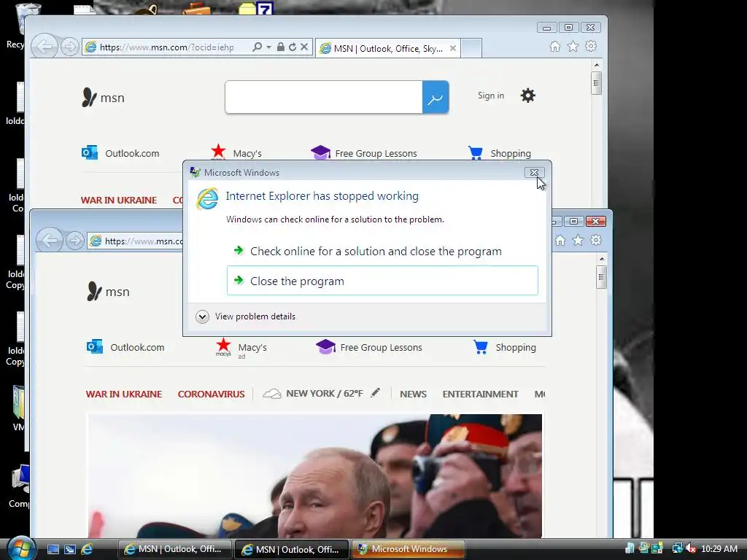The height and width of the screenshot is (560, 747).
Task: Click CORONAVIRUS in front window
Action: (x=211, y=394)
